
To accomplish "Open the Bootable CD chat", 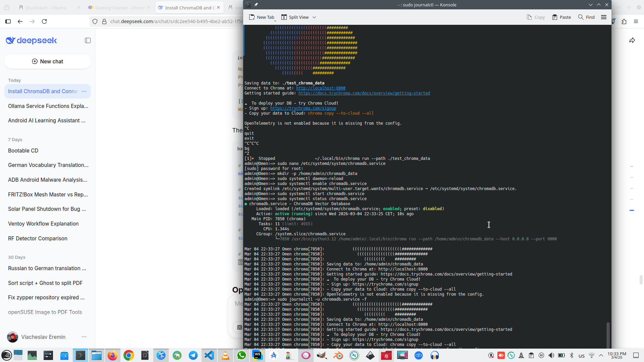I will pyautogui.click(x=23, y=150).
